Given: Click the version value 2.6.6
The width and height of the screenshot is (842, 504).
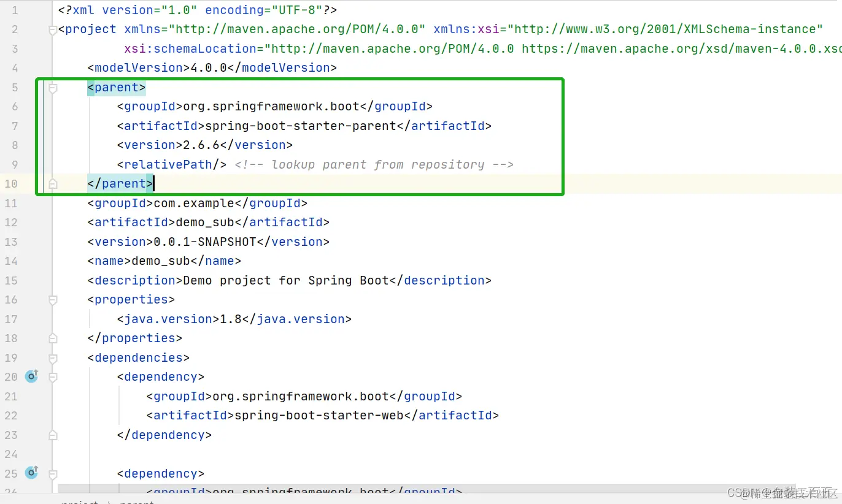Looking at the screenshot, I should tap(201, 145).
